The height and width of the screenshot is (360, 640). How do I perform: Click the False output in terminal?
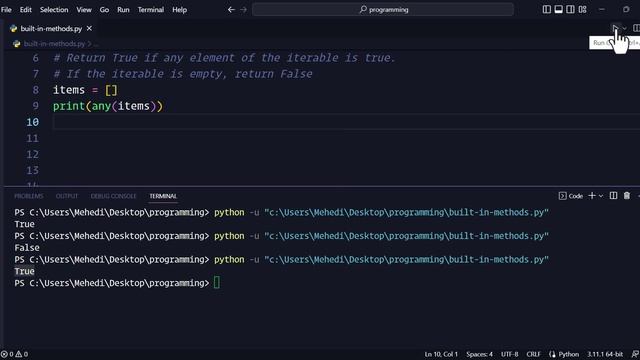[x=27, y=248]
